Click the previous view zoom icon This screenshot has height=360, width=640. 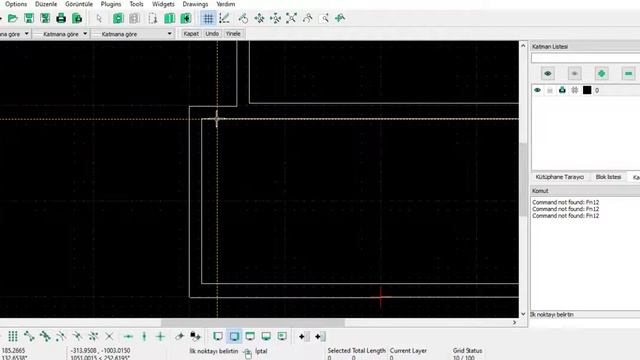[x=308, y=18]
